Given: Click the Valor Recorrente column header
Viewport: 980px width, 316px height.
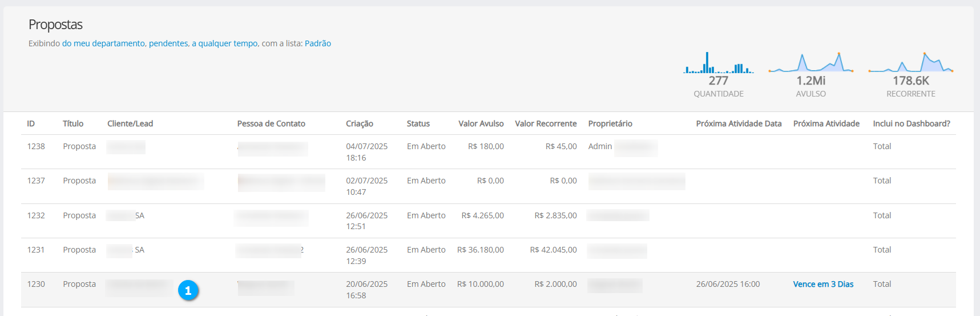Looking at the screenshot, I should (546, 123).
